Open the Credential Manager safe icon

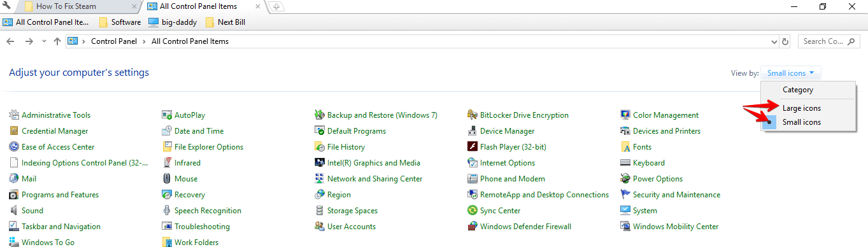(14, 131)
